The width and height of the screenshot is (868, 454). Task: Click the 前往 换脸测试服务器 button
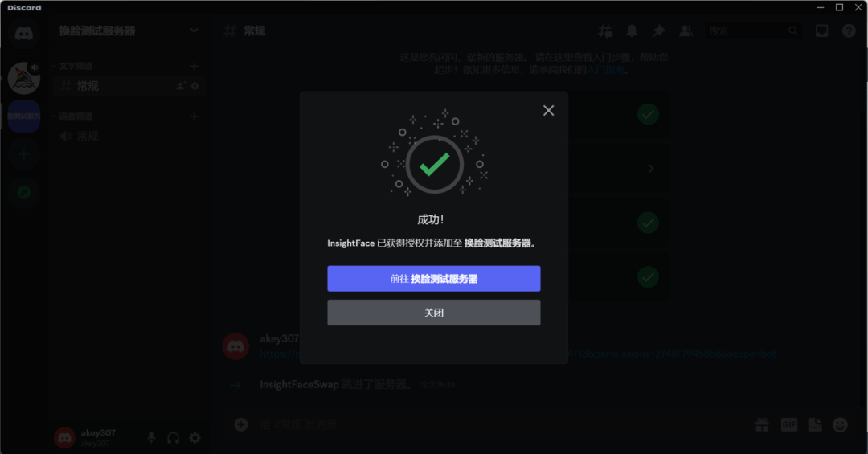(x=433, y=279)
